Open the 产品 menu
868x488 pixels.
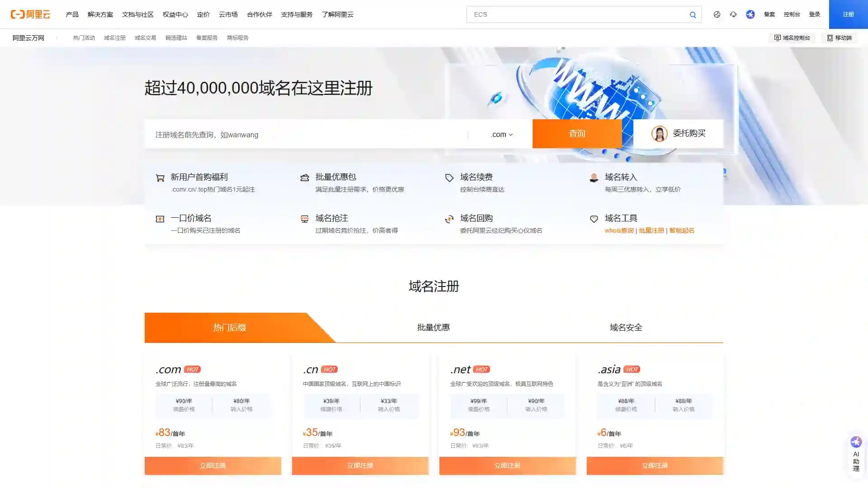(x=72, y=14)
